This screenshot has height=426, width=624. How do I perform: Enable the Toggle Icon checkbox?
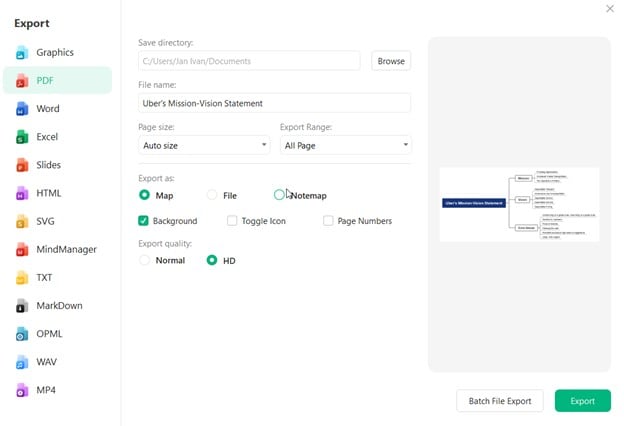pos(232,221)
